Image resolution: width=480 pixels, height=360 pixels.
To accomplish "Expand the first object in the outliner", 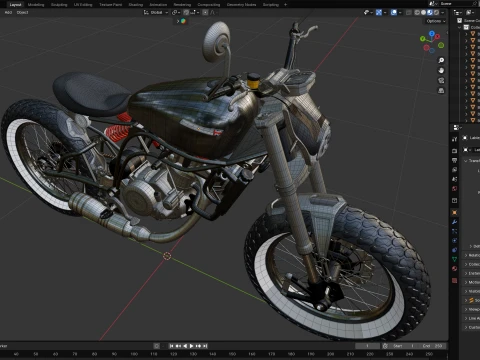I will point(466,34).
